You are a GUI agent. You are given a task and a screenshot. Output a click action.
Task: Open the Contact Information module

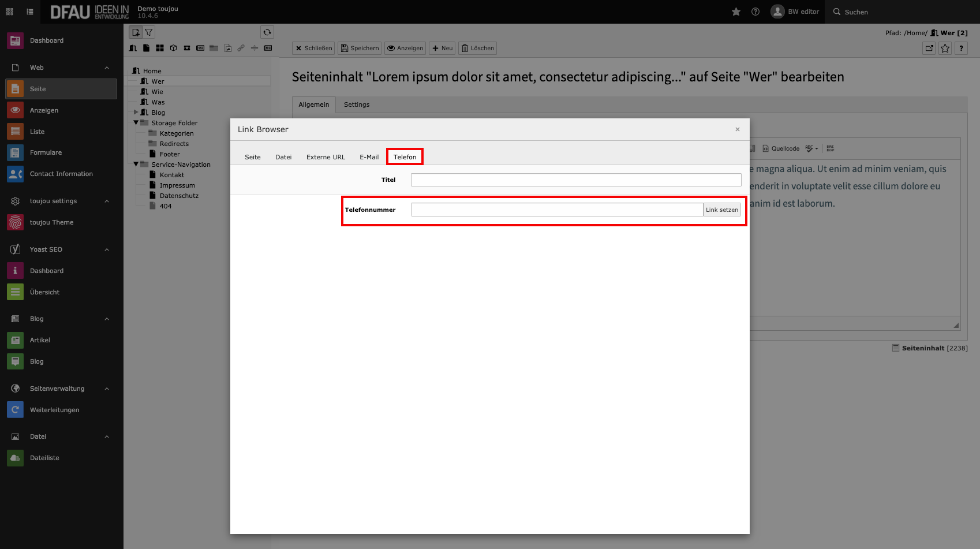coord(61,174)
